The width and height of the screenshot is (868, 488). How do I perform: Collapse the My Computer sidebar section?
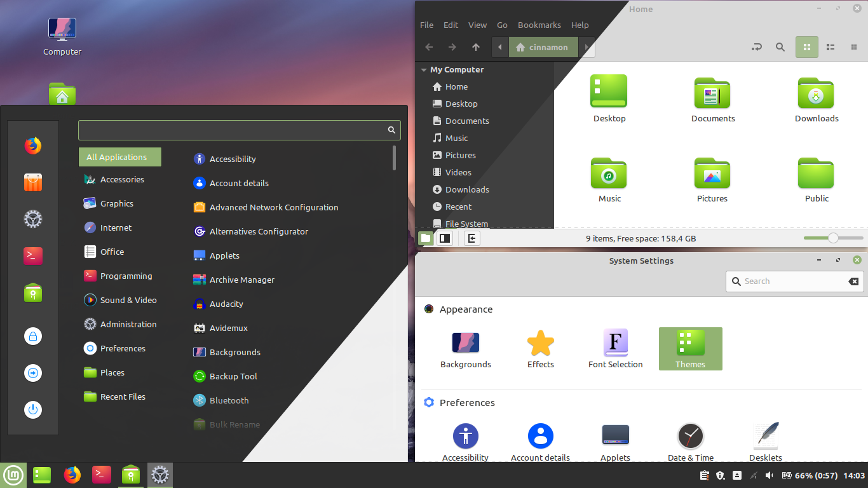coord(424,70)
